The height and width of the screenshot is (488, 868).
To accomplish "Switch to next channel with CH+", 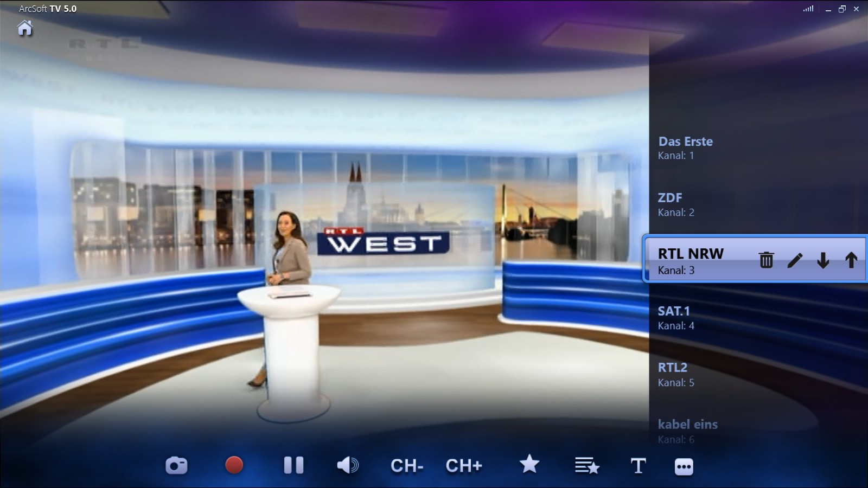I will pyautogui.click(x=464, y=466).
